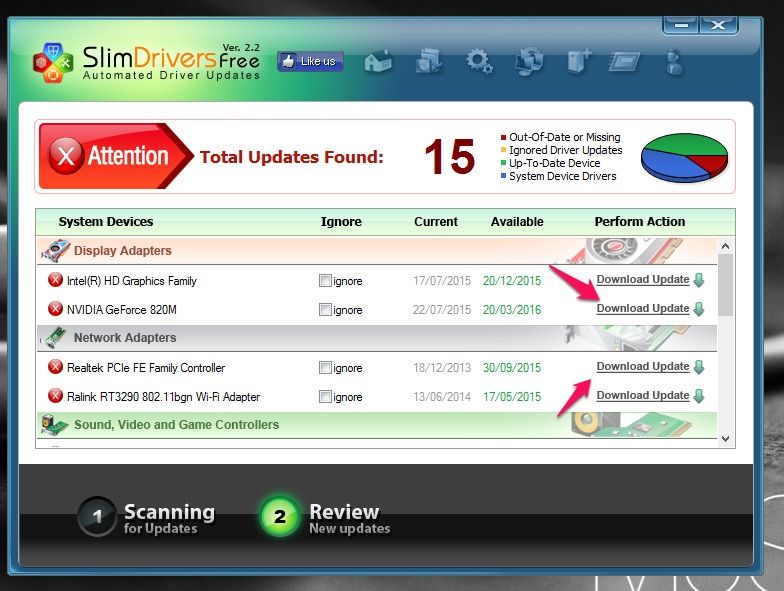Click the Out-Of-Date or Missing legend entry
The width and height of the screenshot is (784, 591).
561,137
